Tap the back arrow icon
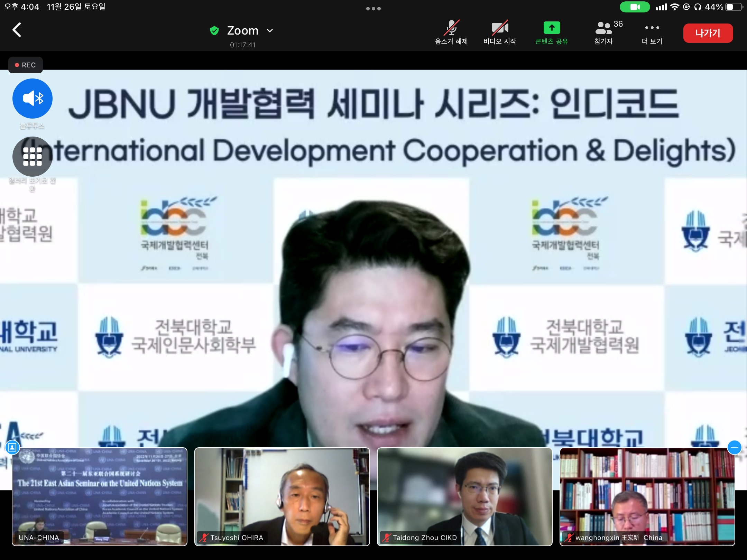Image resolution: width=747 pixels, height=560 pixels. coord(17,30)
